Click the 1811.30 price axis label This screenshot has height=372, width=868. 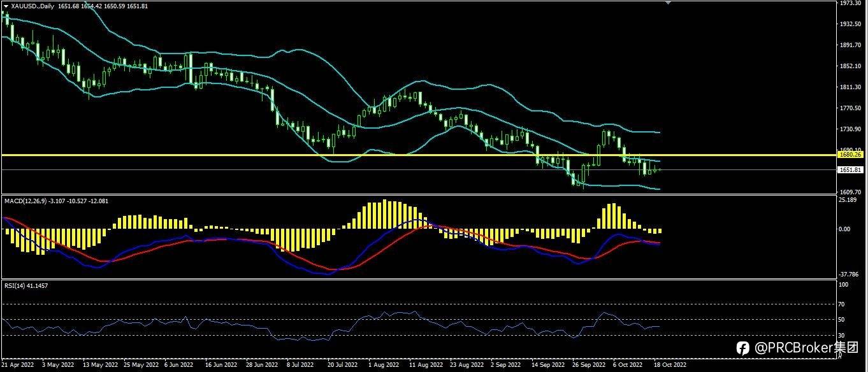pyautogui.click(x=851, y=87)
